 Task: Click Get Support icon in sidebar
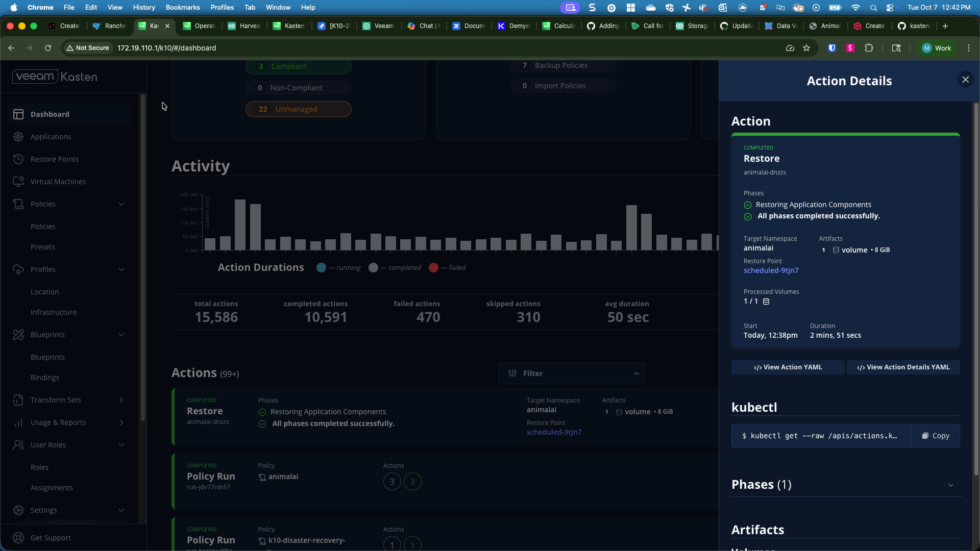click(18, 538)
